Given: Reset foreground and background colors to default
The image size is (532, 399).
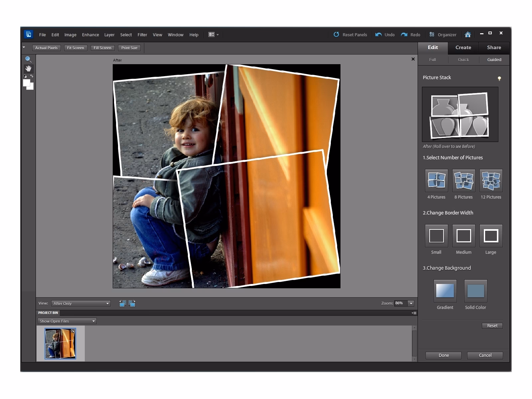Looking at the screenshot, I should point(26,76).
